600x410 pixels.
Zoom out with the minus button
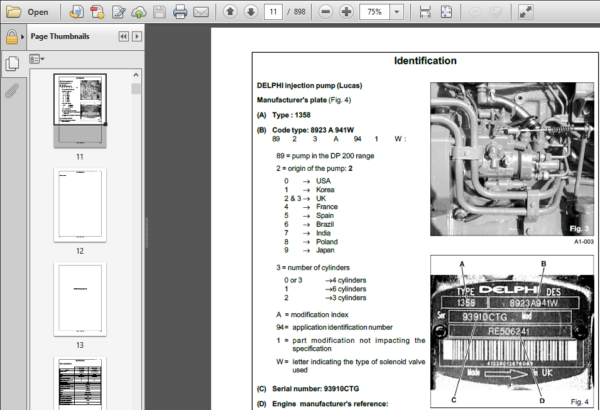click(x=326, y=12)
